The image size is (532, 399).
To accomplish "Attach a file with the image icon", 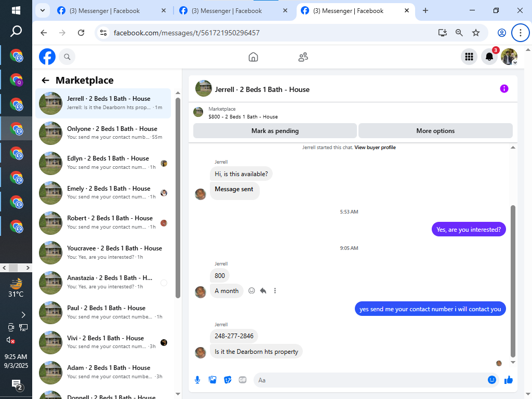I will 212,380.
